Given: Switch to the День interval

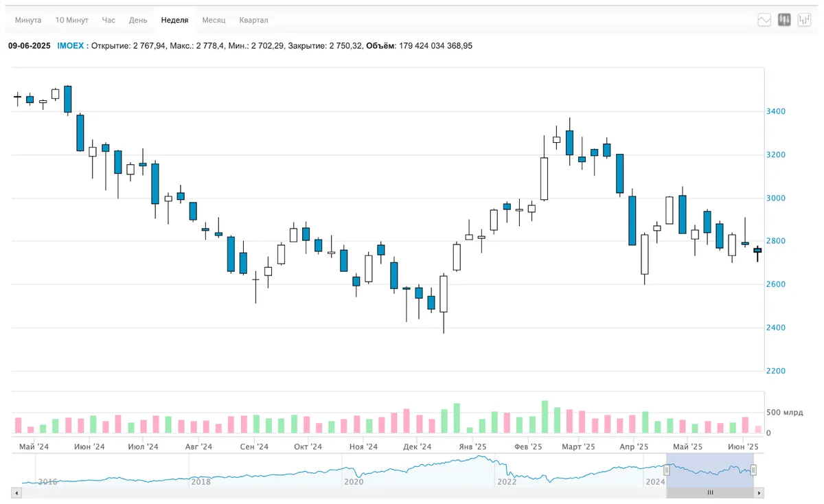Looking at the screenshot, I should [138, 20].
